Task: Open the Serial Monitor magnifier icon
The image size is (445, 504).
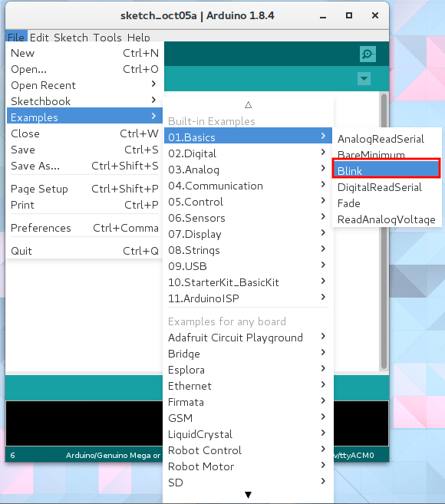Action: pyautogui.click(x=368, y=54)
